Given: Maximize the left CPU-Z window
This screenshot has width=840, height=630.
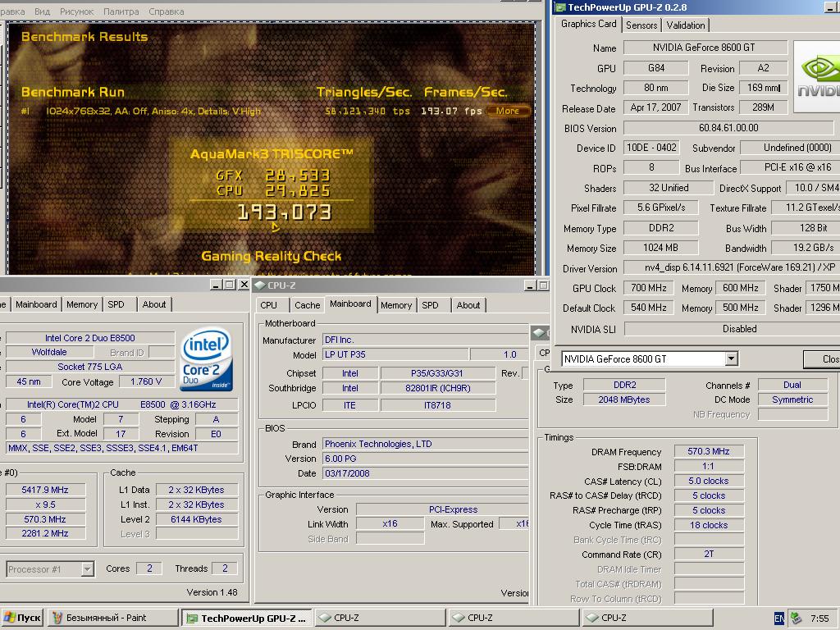Looking at the screenshot, I should click(x=230, y=285).
